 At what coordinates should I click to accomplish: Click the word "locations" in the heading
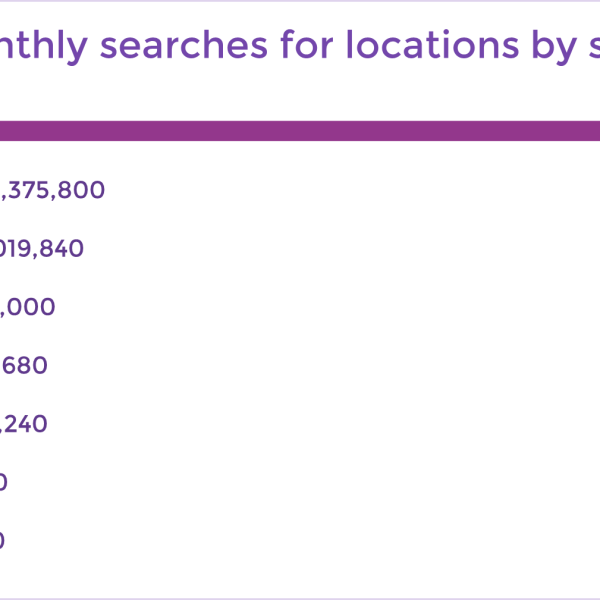point(433,44)
